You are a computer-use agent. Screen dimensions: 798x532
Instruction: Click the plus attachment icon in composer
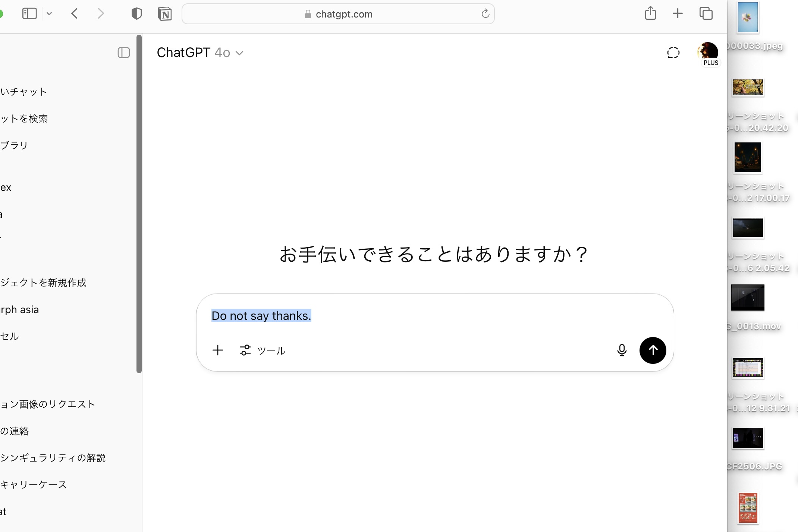pyautogui.click(x=218, y=350)
